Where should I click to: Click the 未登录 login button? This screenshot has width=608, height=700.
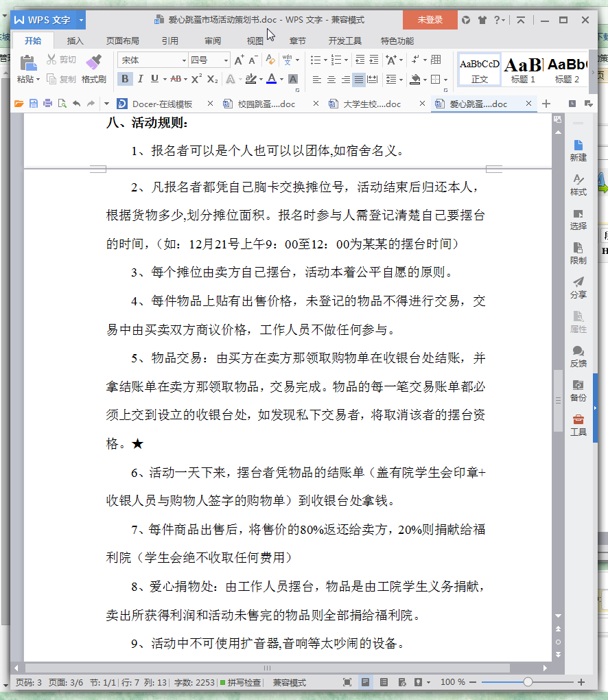[x=430, y=20]
